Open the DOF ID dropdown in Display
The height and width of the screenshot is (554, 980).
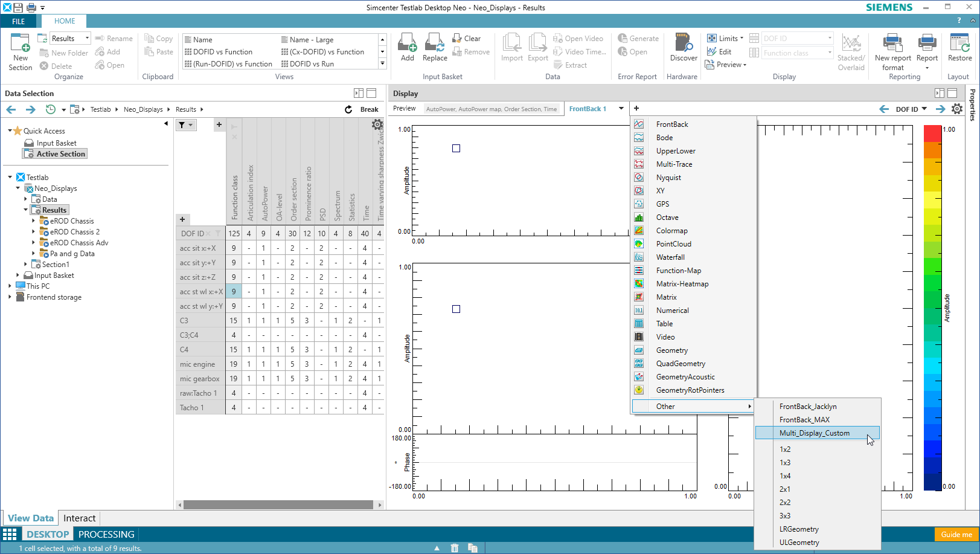pyautogui.click(x=911, y=109)
